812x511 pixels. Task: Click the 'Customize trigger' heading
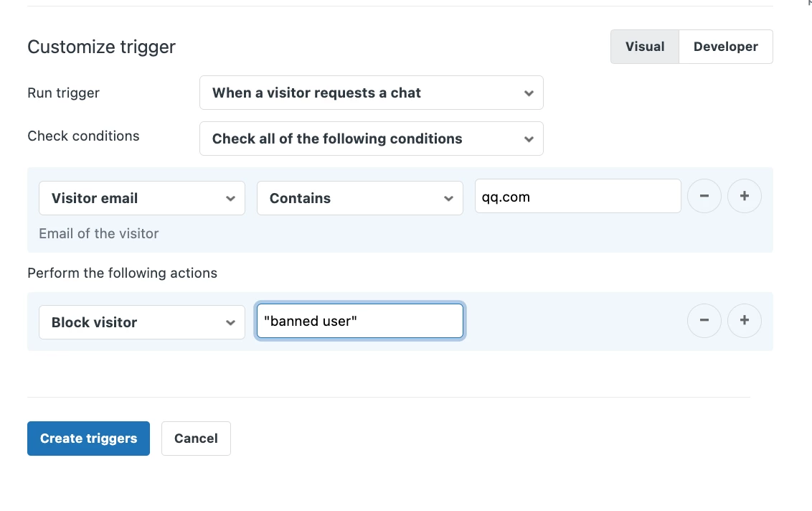coord(101,47)
